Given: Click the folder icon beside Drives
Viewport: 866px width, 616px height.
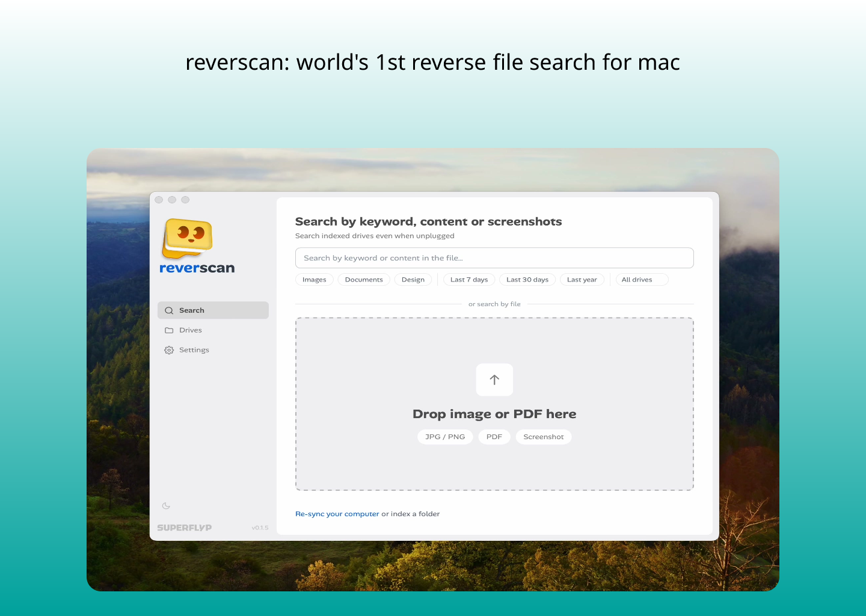Looking at the screenshot, I should click(169, 330).
